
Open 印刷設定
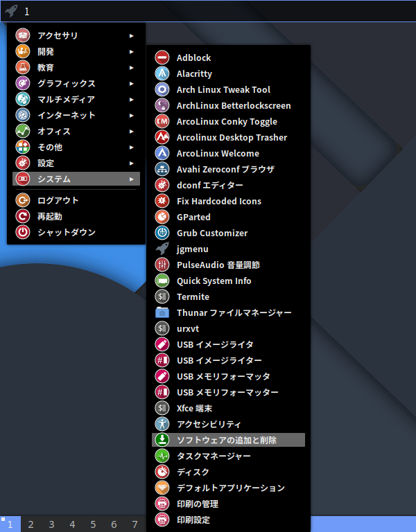228,520
